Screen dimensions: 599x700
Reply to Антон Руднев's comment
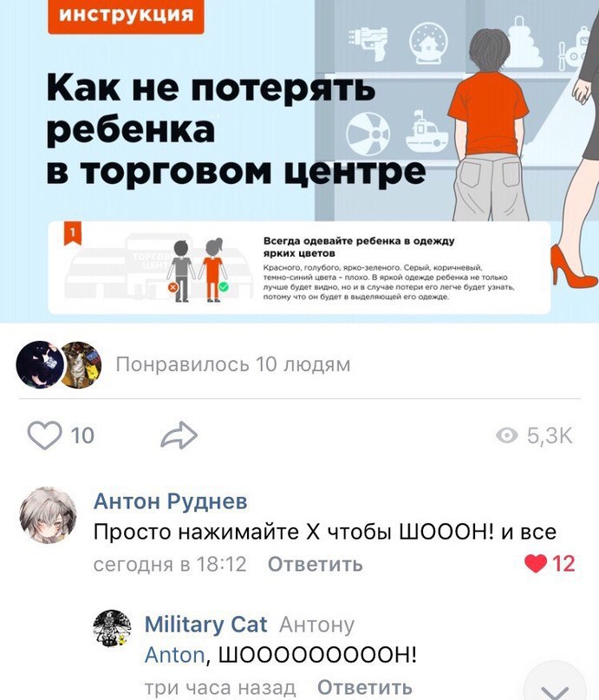pyautogui.click(x=316, y=565)
